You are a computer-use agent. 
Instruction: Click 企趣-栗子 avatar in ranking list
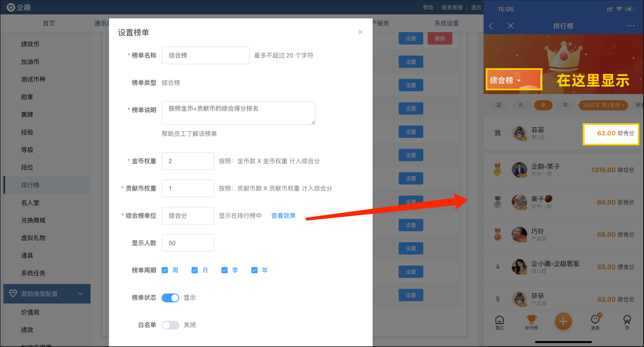pos(519,170)
